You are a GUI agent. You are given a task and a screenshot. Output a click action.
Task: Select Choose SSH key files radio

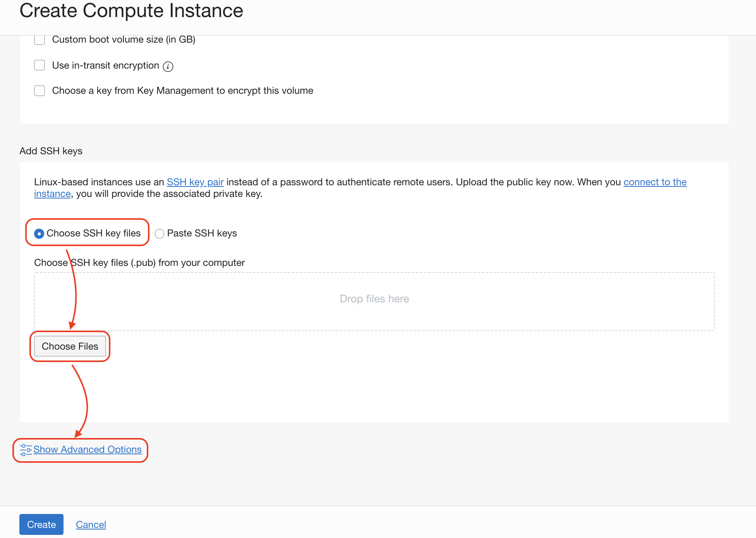click(39, 234)
